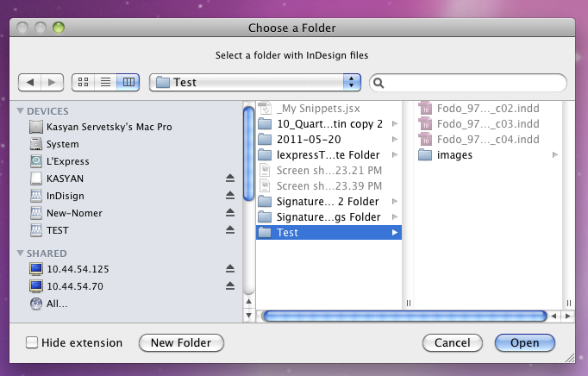Click the horizontal scrollbar thumb

[404, 316]
